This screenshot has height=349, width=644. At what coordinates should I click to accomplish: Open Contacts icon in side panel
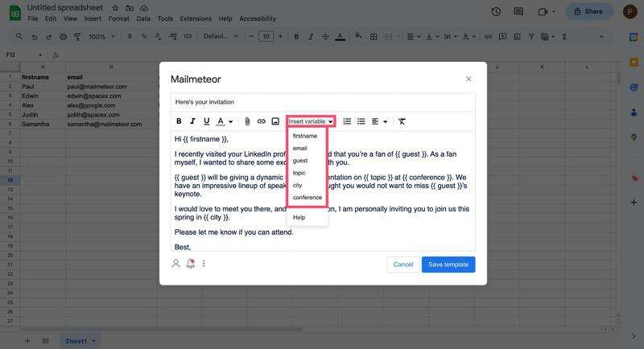(634, 112)
